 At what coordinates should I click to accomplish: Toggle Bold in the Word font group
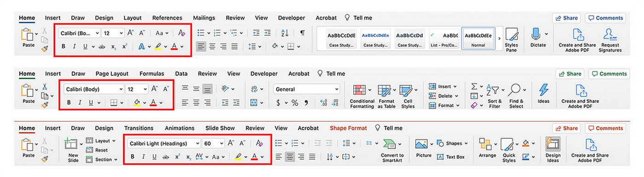coord(63,46)
